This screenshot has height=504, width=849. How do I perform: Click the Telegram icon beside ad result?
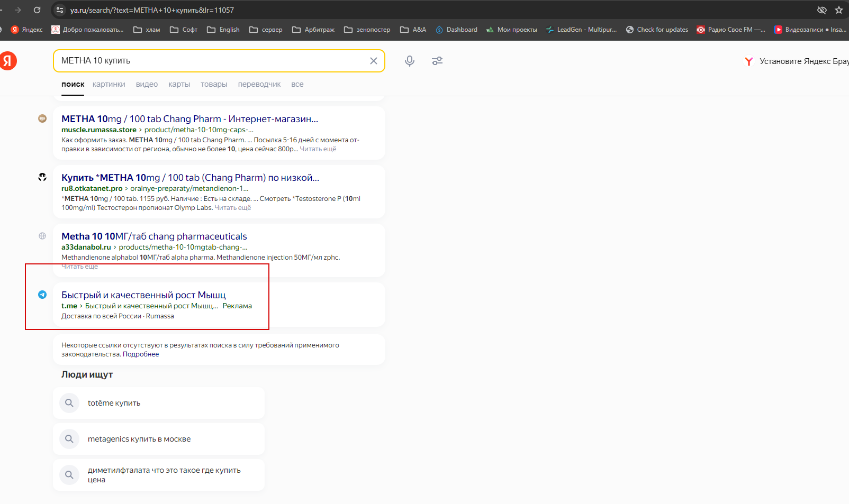[x=42, y=295]
